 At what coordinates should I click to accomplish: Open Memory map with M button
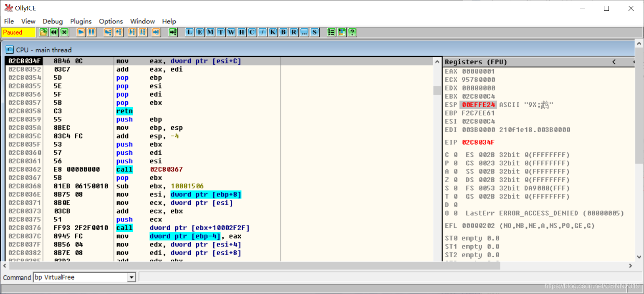(210, 32)
